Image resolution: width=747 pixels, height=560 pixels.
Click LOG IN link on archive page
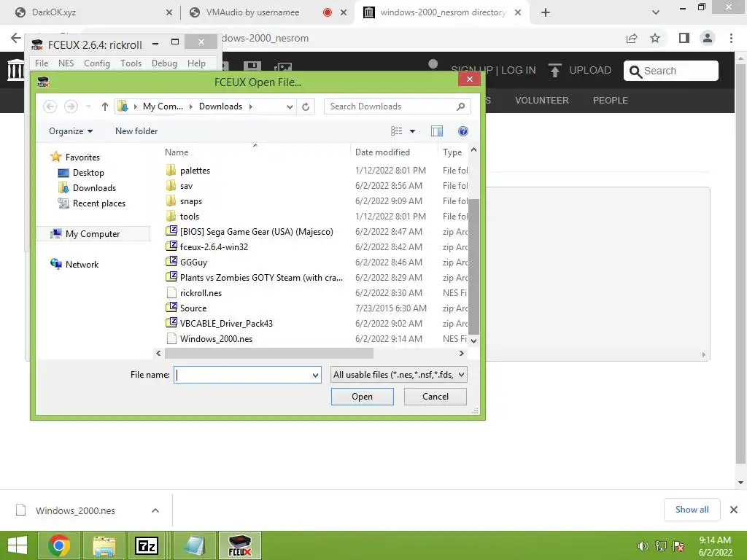(x=519, y=71)
